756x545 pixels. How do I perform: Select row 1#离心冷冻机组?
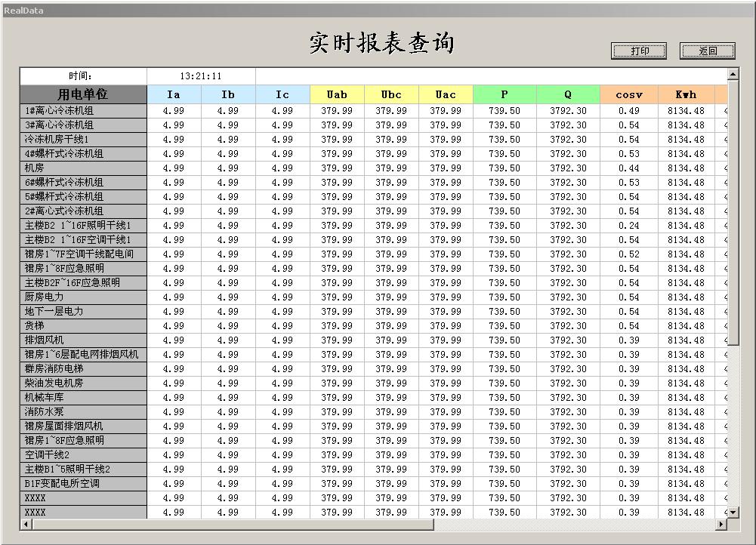[x=83, y=111]
